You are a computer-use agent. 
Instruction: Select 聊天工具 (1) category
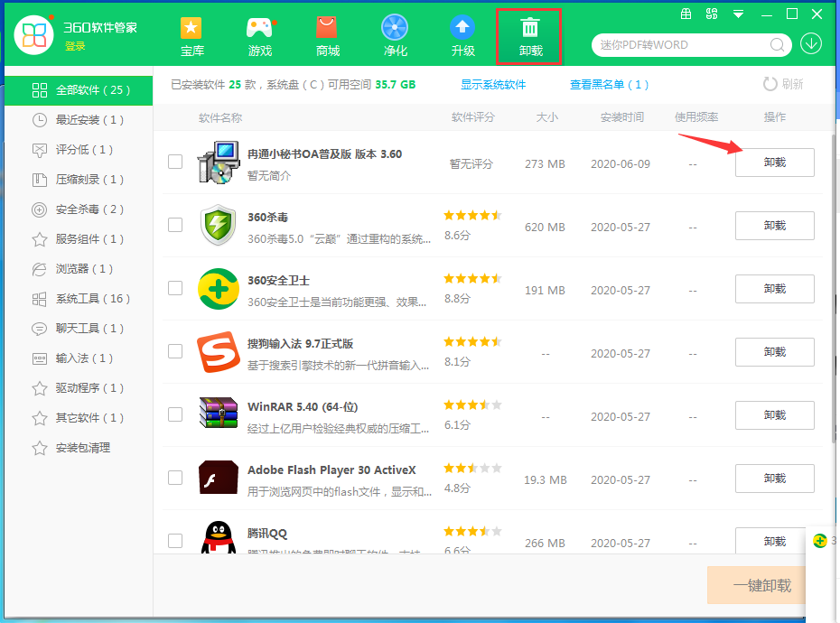(79, 329)
